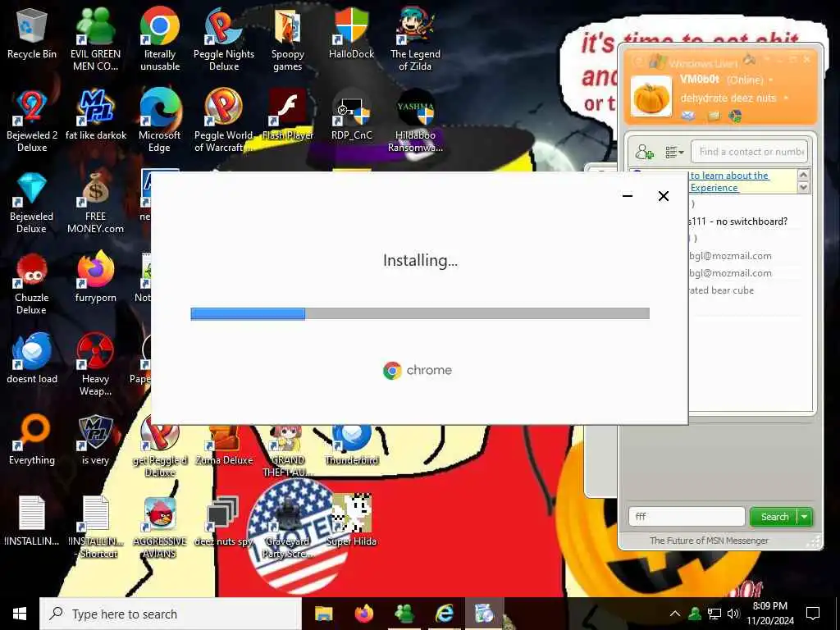Close the Chrome installer dialog
This screenshot has width=840, height=630.
(663, 196)
